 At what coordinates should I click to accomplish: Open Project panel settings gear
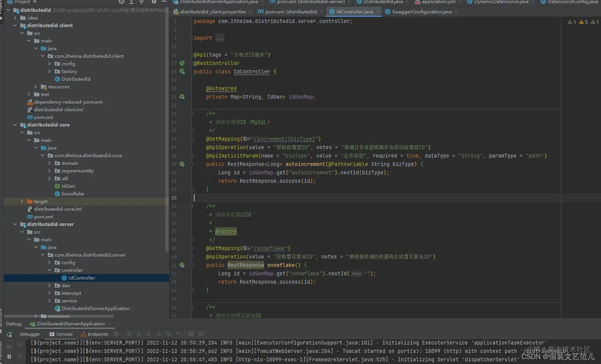point(154,2)
